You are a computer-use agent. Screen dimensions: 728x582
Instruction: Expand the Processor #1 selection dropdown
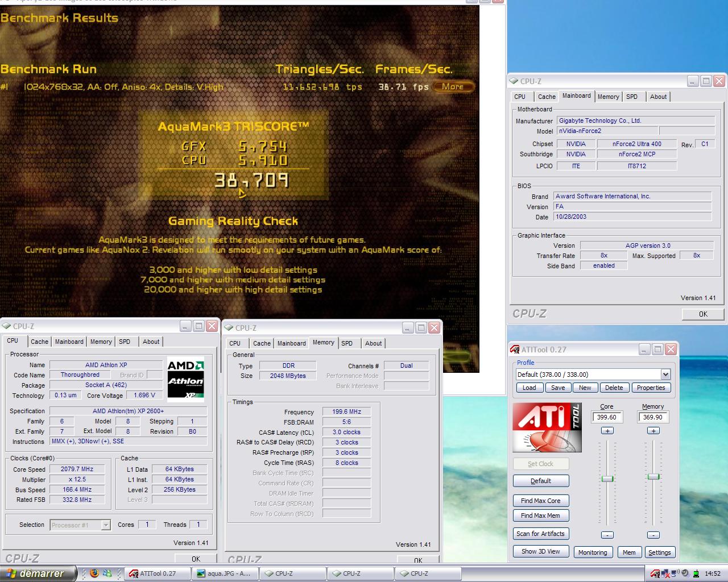coord(106,525)
